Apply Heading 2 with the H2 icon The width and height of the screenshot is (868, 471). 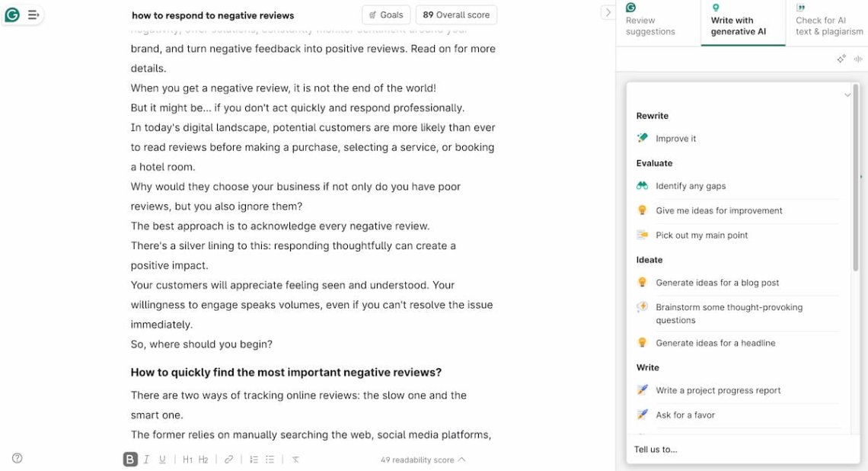(203, 459)
